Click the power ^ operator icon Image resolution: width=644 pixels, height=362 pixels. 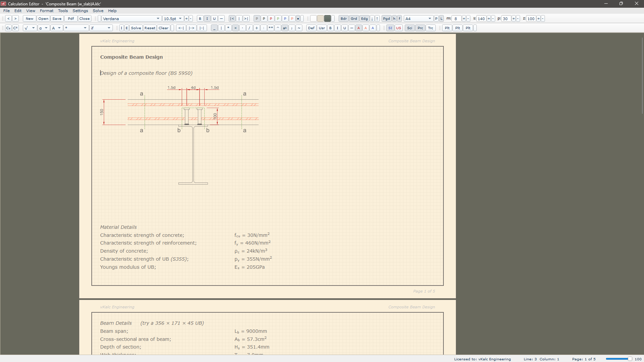(278, 28)
